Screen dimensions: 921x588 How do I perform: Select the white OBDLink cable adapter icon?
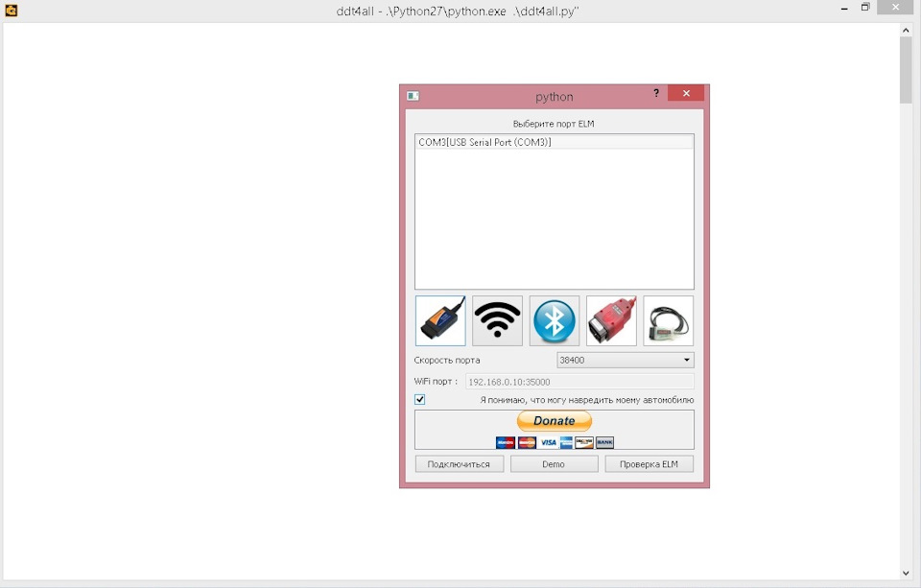[x=668, y=320]
